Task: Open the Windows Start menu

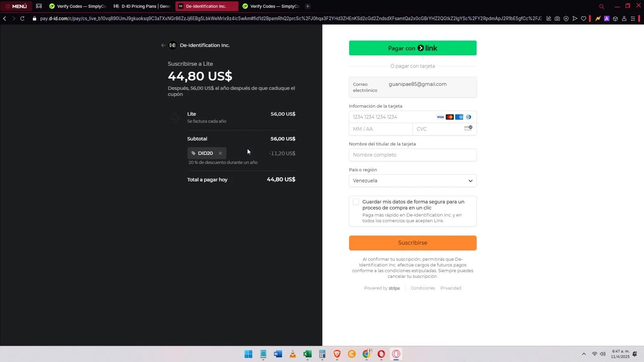Action: (249, 354)
